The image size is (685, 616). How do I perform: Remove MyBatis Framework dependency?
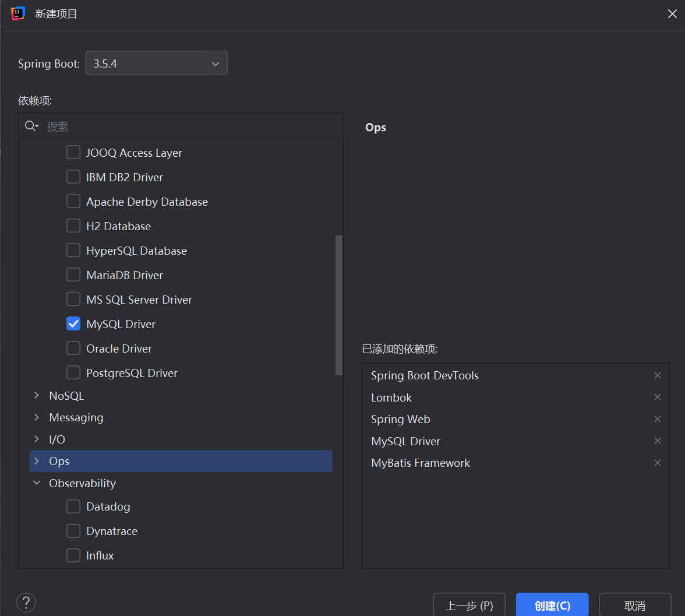657,463
